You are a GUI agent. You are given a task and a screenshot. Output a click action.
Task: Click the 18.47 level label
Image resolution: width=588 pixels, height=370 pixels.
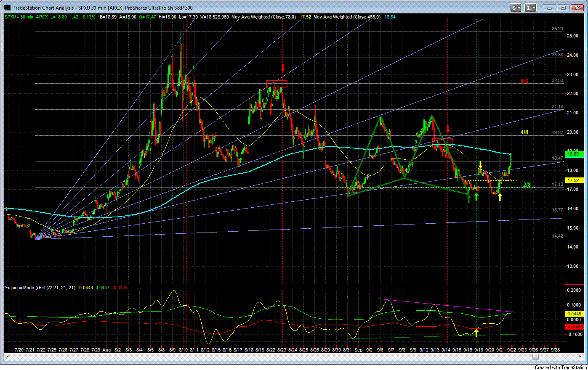pos(557,159)
